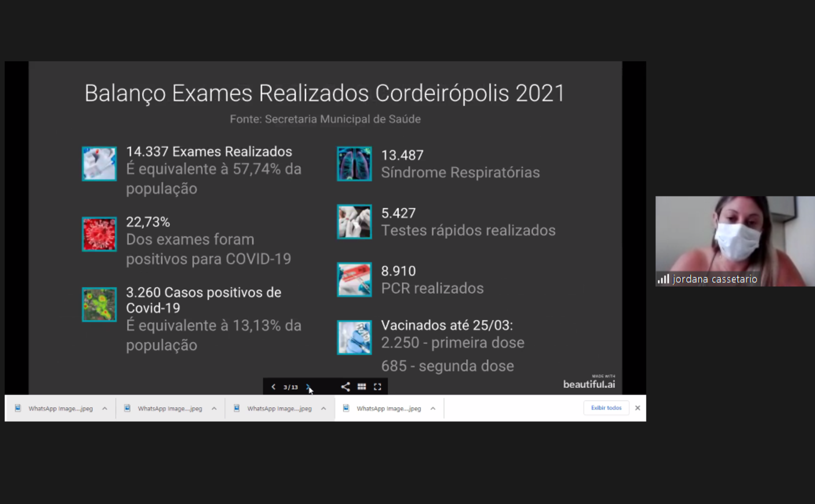Open the slide grid view icon
This screenshot has height=504, width=815.
coord(362,387)
